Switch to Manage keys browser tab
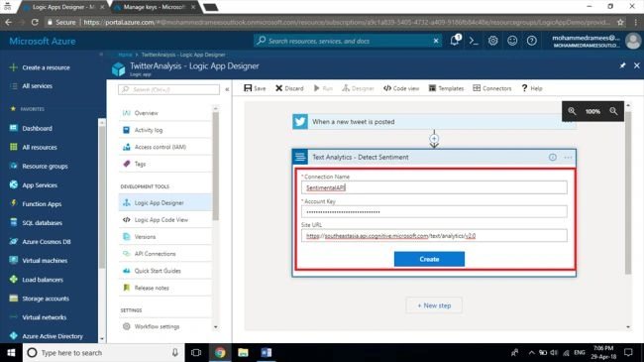Image resolution: width=644 pixels, height=362 pixels. coord(154,7)
